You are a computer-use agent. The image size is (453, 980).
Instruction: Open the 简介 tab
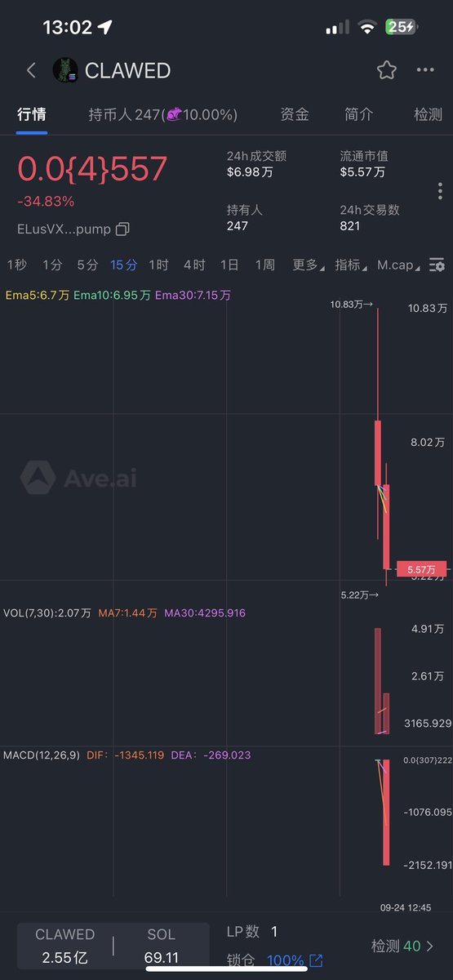tap(359, 115)
